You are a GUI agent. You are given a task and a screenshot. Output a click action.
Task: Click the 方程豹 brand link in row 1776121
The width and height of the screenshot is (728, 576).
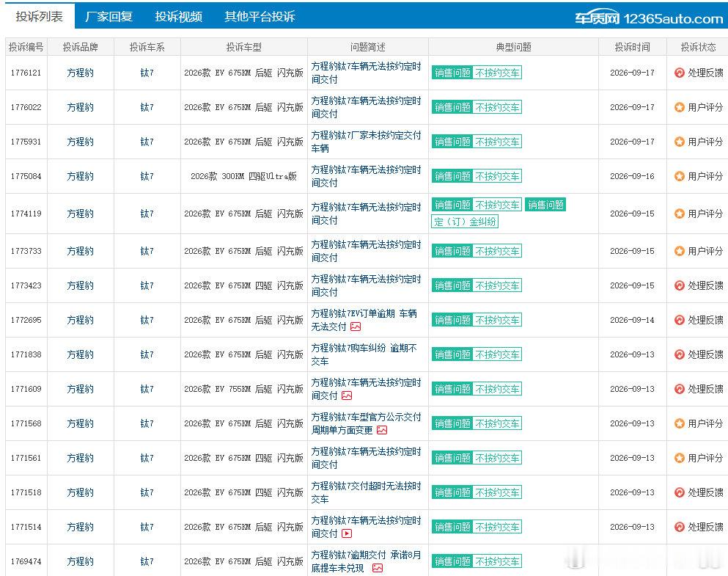[x=81, y=73]
